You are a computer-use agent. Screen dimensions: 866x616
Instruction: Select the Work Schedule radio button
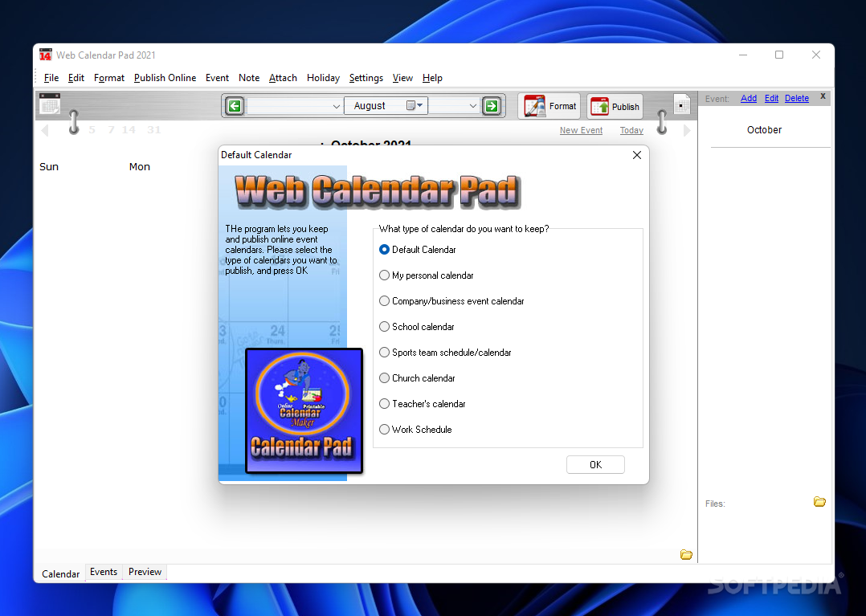415,430
